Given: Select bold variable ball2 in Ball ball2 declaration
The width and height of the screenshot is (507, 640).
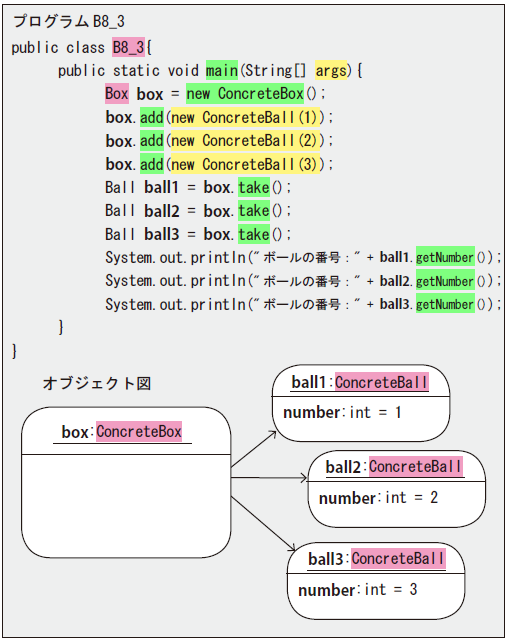Looking at the screenshot, I should click(162, 211).
